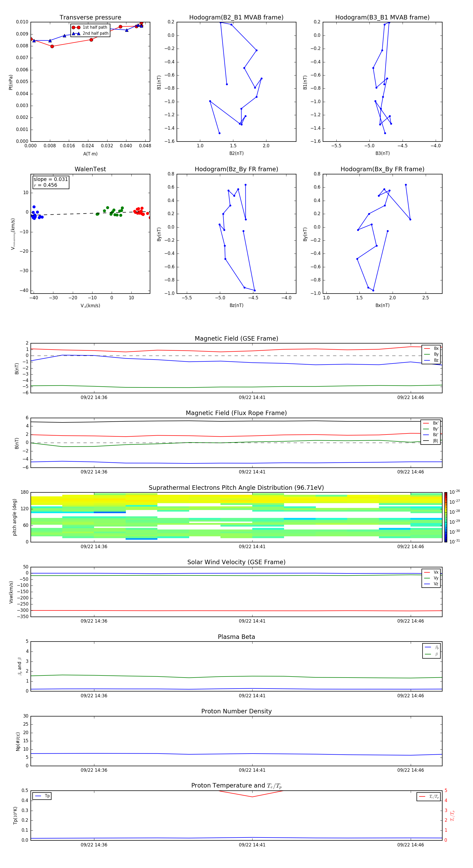The image size is (473, 868).
Task: Click the 'Proton Number Density' title
Action: [236, 711]
